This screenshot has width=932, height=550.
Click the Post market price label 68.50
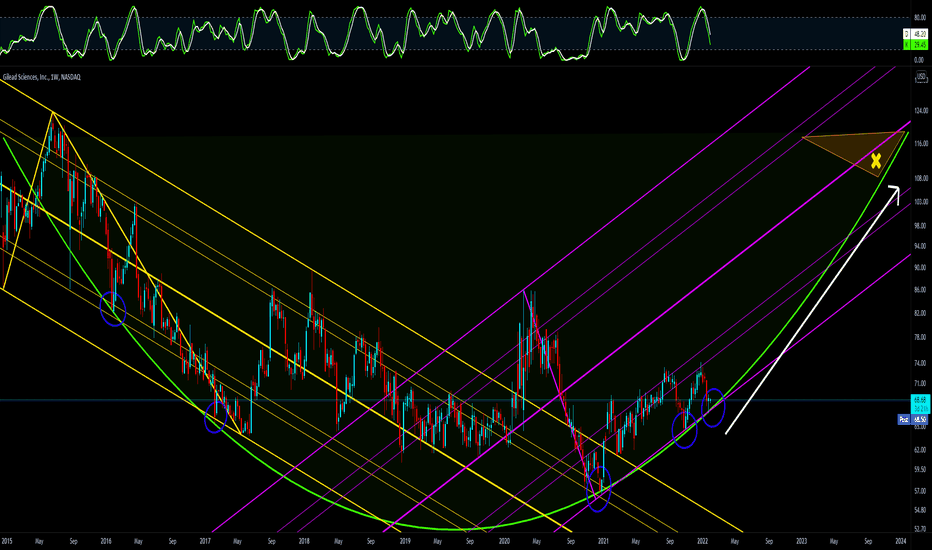click(x=912, y=420)
